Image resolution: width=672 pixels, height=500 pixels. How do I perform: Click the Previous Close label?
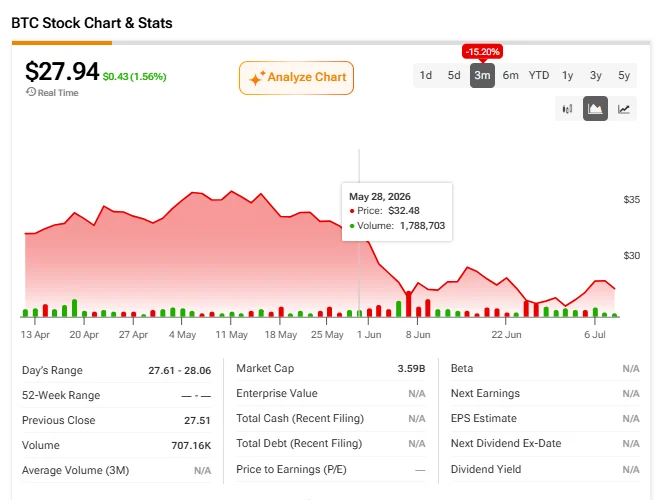(58, 420)
